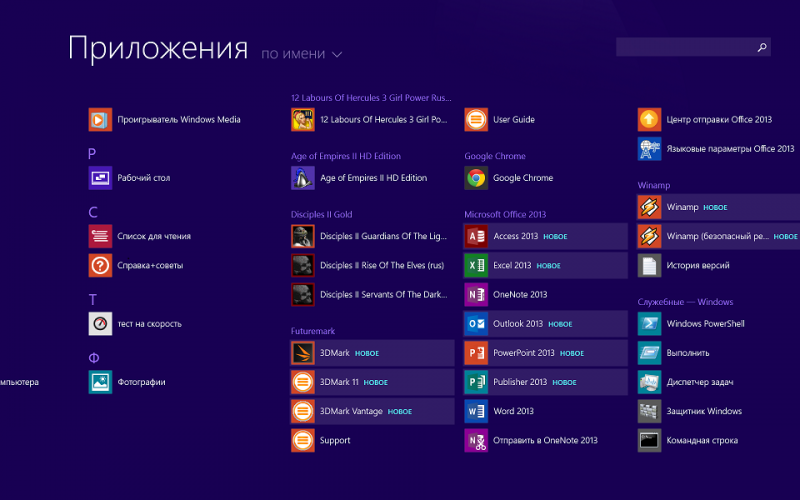
Task: Click the Futuremark group header
Action: (x=312, y=328)
